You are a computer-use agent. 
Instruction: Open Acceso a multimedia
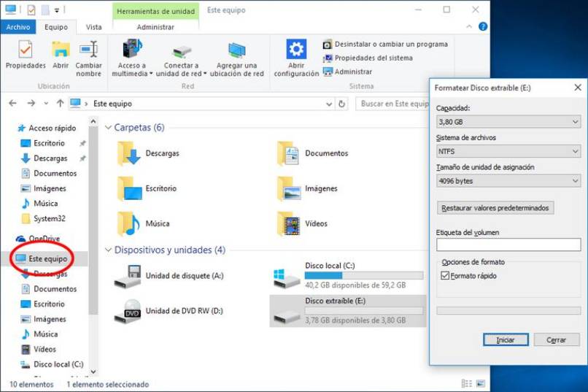pyautogui.click(x=131, y=58)
